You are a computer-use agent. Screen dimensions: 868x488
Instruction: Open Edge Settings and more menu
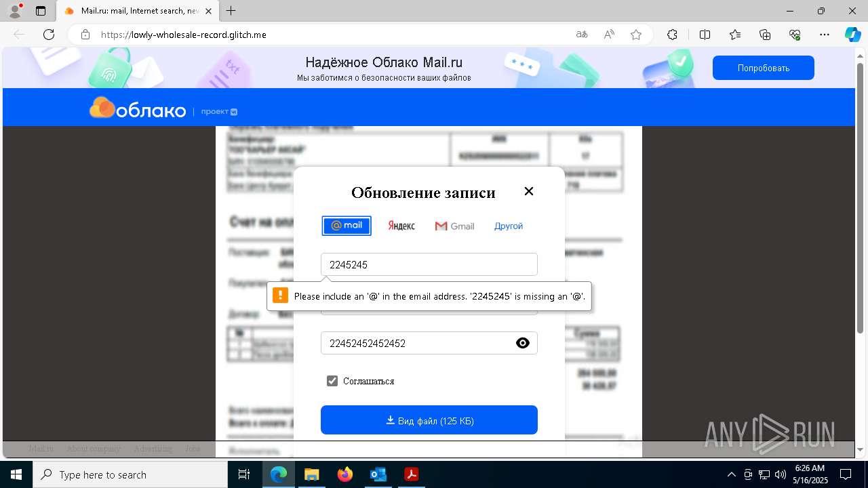[825, 35]
